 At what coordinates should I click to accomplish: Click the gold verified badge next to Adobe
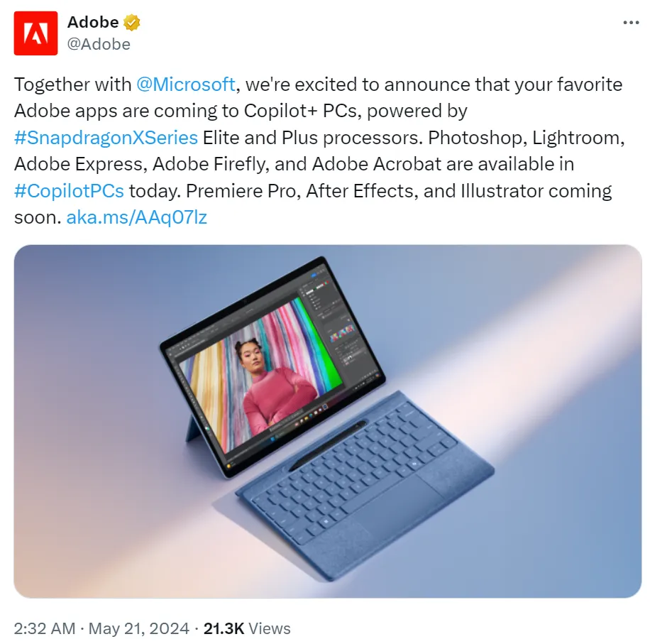[x=131, y=23]
